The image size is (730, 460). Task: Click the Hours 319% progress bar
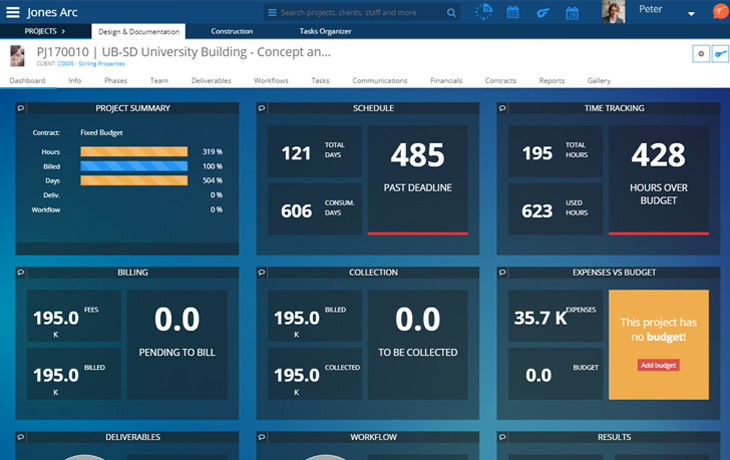click(134, 152)
